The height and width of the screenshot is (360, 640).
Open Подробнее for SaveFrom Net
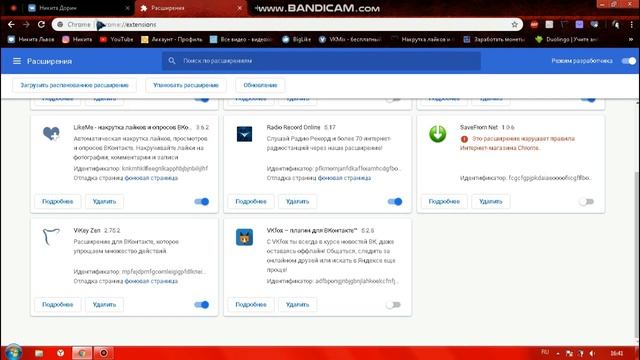(444, 201)
